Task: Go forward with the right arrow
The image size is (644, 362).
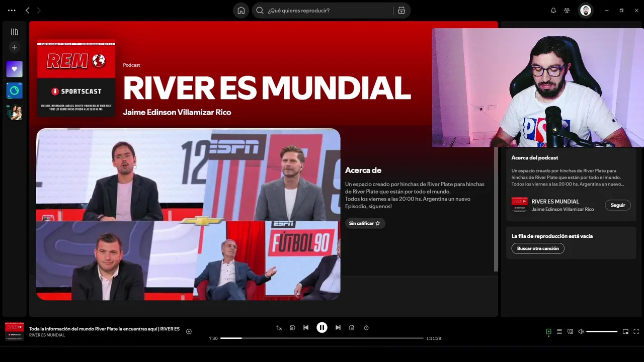Action: [x=39, y=10]
